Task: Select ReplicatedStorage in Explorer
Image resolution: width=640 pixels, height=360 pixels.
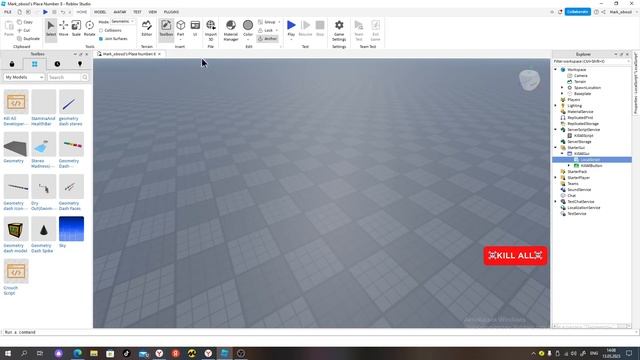Action: pyautogui.click(x=582, y=124)
